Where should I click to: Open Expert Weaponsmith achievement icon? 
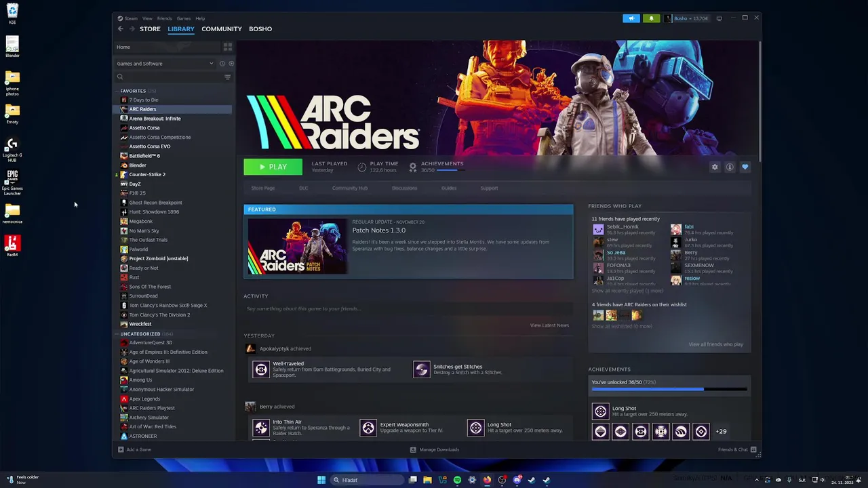(368, 428)
